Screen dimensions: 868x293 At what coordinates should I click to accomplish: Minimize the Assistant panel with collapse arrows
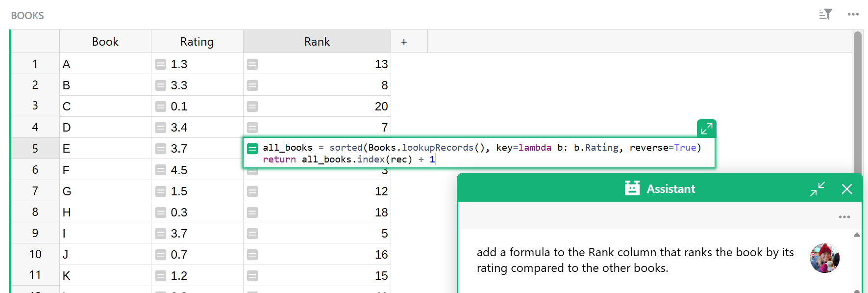point(818,189)
